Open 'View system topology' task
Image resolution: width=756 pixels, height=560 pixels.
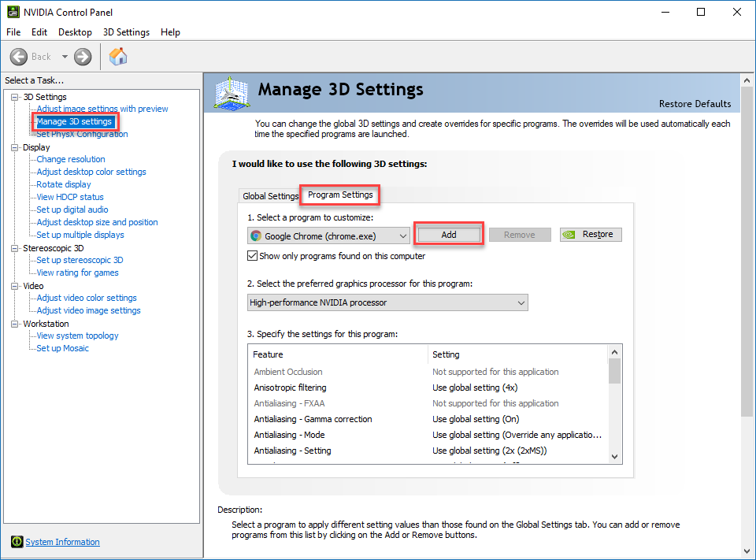pyautogui.click(x=77, y=336)
